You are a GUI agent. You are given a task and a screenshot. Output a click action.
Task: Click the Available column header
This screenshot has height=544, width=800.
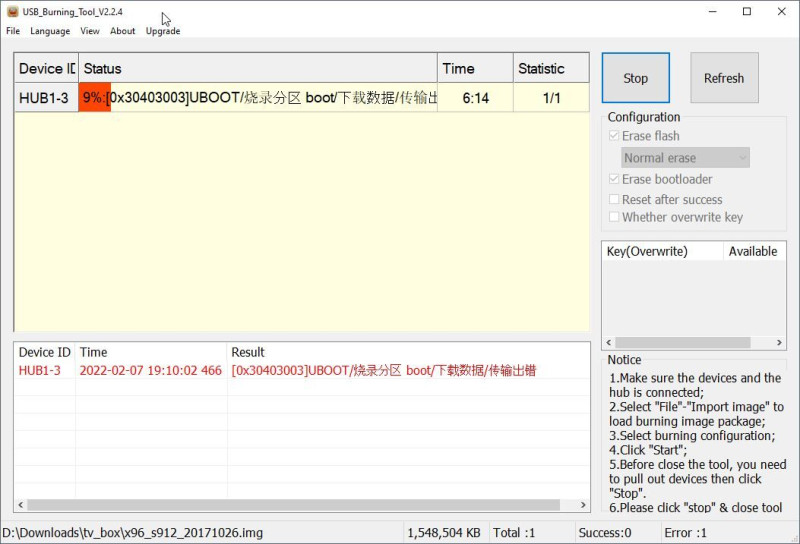tap(754, 251)
